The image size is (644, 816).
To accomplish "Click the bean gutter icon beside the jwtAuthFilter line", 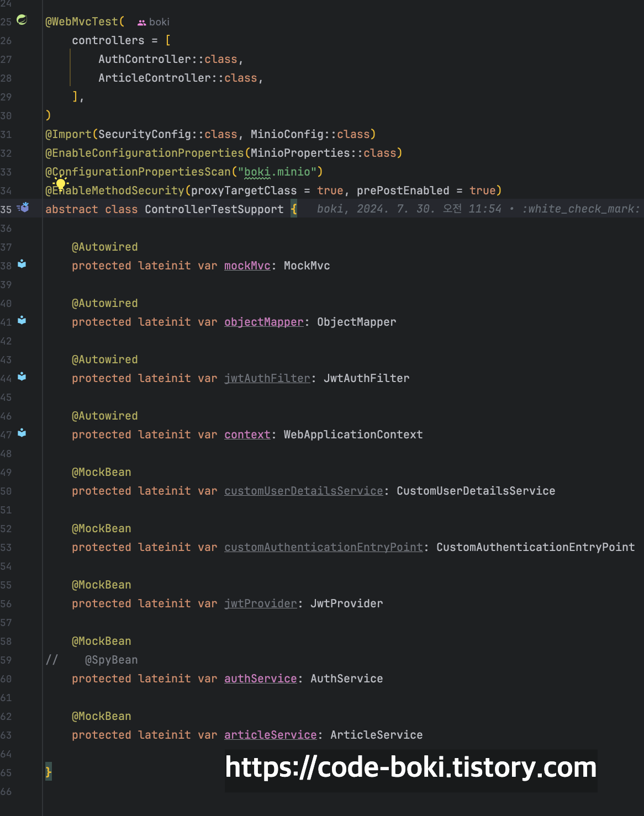I will pyautogui.click(x=22, y=377).
